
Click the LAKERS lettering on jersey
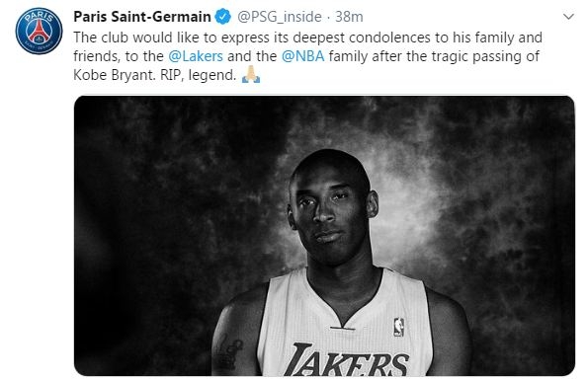coord(346,360)
